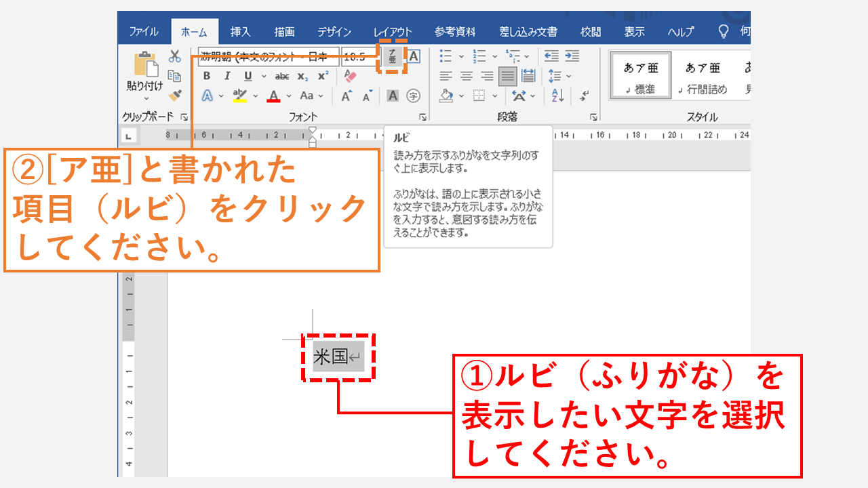Apply strikethrough formatting (abc icon)

pos(283,75)
